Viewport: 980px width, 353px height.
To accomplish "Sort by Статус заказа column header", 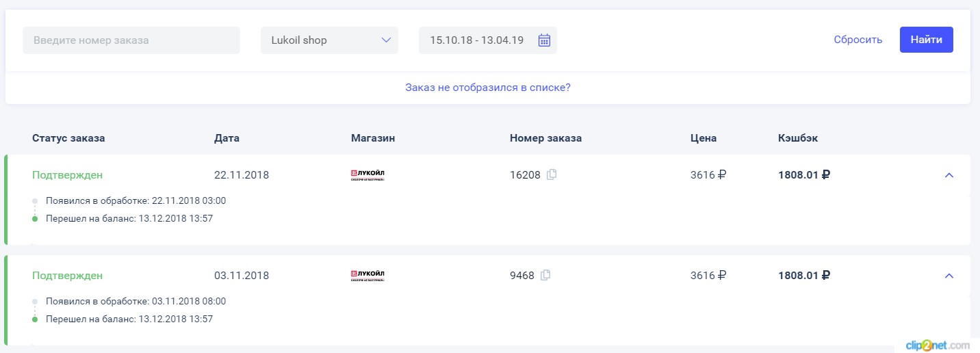I will point(68,138).
